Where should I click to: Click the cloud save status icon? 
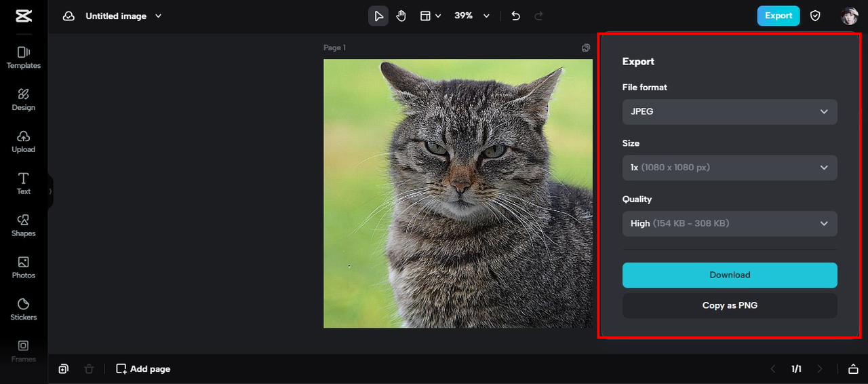click(68, 16)
